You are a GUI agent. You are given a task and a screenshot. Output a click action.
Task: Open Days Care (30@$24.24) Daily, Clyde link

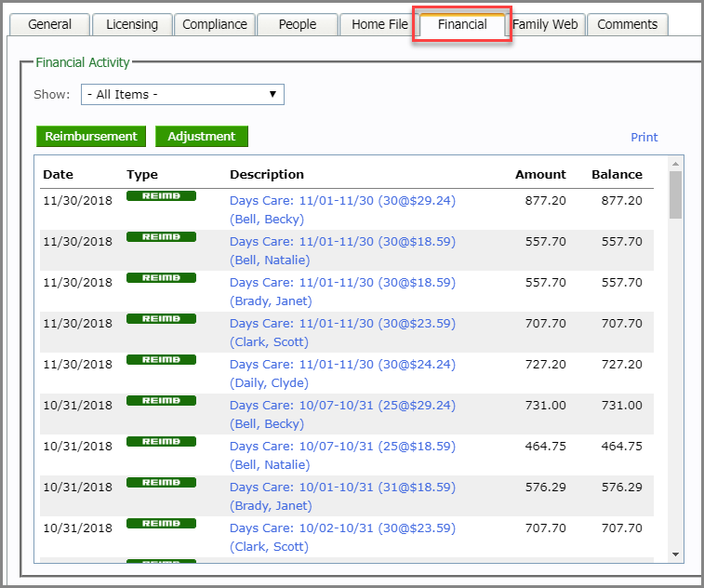tap(342, 373)
